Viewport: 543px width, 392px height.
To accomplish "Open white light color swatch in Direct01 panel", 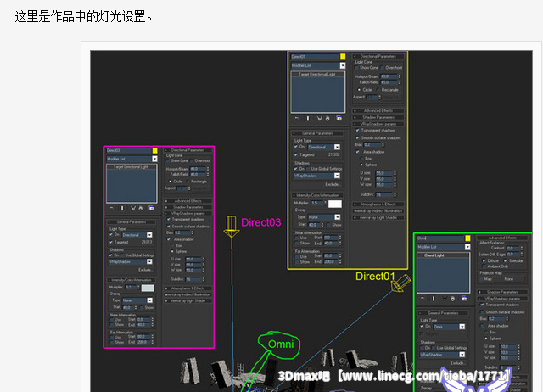I will [335, 204].
